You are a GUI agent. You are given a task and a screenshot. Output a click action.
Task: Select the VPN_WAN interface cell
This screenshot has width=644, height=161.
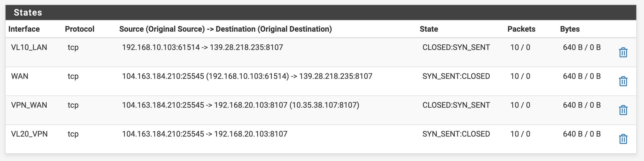pos(29,105)
